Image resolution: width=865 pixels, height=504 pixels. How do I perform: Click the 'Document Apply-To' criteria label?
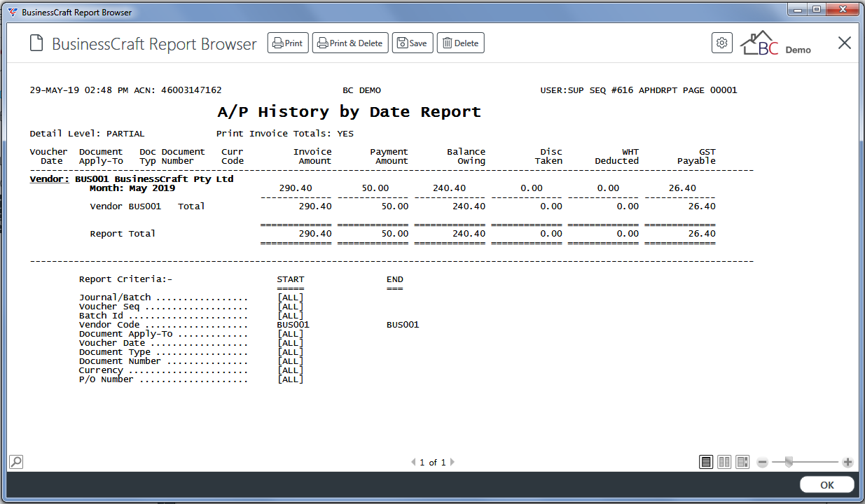[125, 334]
